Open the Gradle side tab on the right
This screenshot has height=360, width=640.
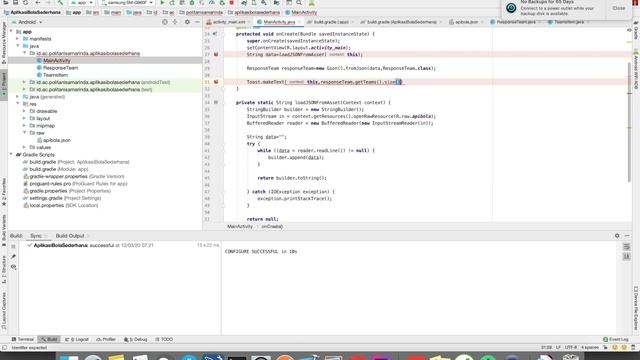[636, 31]
